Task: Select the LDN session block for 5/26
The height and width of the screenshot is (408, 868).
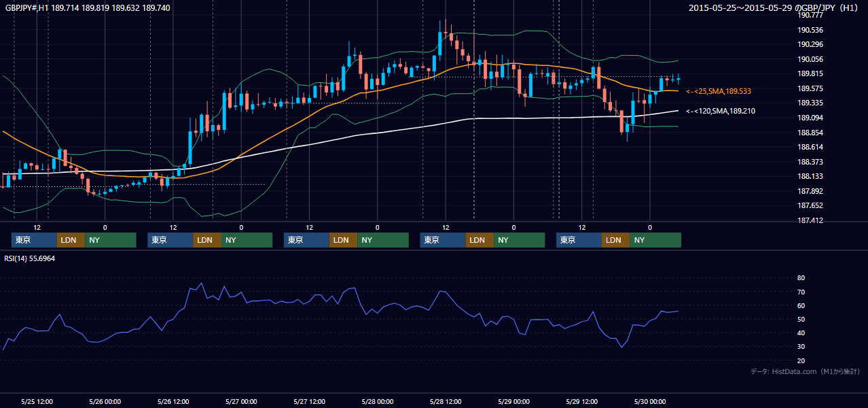Action: (x=206, y=240)
